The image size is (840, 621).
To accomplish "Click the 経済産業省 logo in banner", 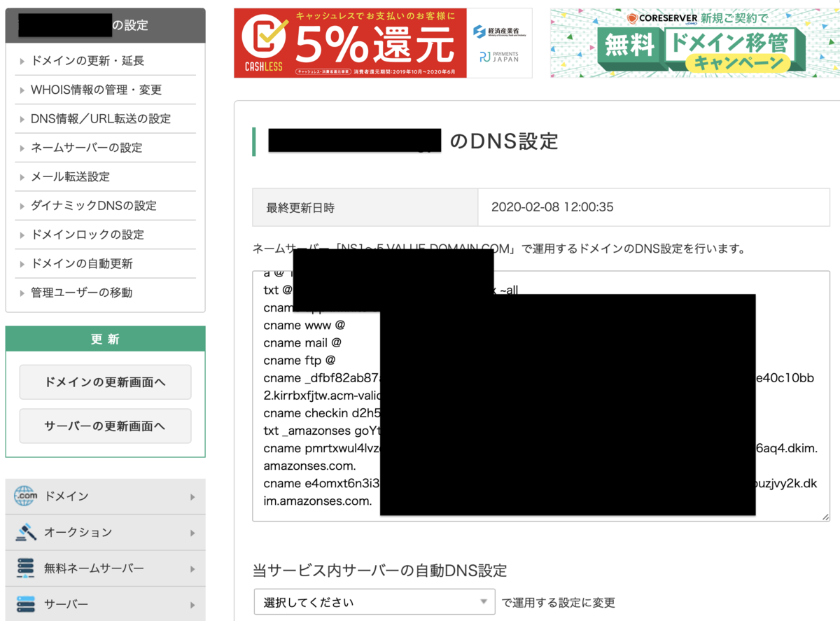I will coord(500,32).
